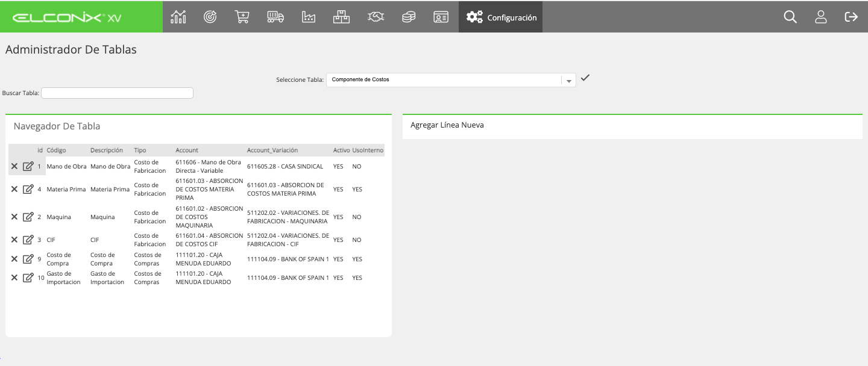Delete the CIF row
The height and width of the screenshot is (366, 868).
point(14,240)
